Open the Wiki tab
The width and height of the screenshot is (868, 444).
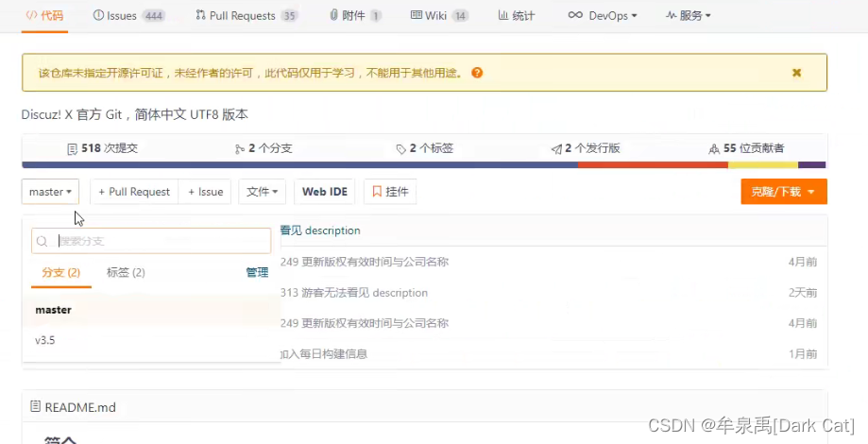pyautogui.click(x=439, y=15)
